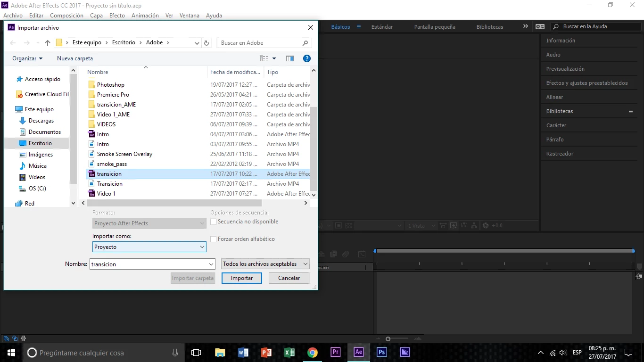Screen dimensions: 644x362
Task: Expand the Nombre filename history dropdown
Action: point(211,264)
